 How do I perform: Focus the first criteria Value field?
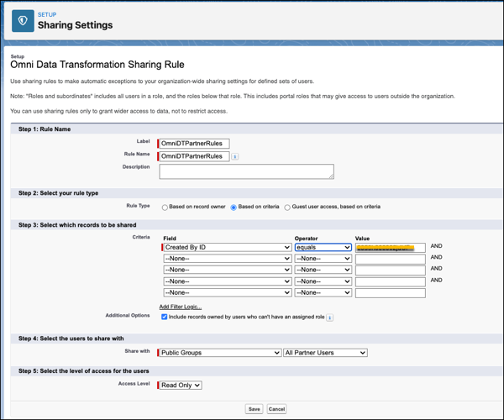pos(391,248)
